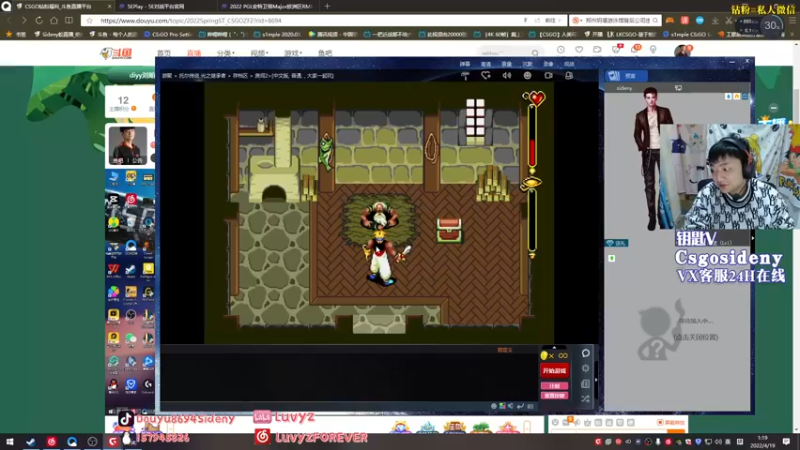This screenshot has height=450, width=800.
Task: Switch to the 2022 PGL Major browser tab
Action: tap(268, 6)
